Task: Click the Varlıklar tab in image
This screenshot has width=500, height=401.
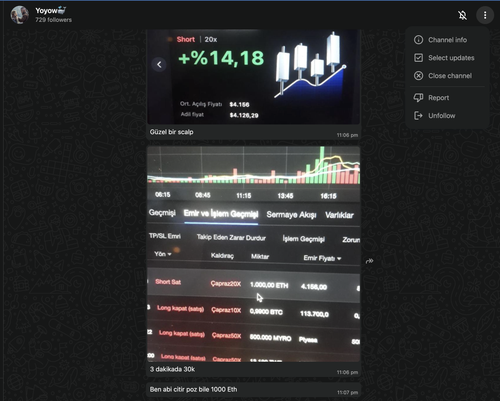Action: (x=339, y=215)
